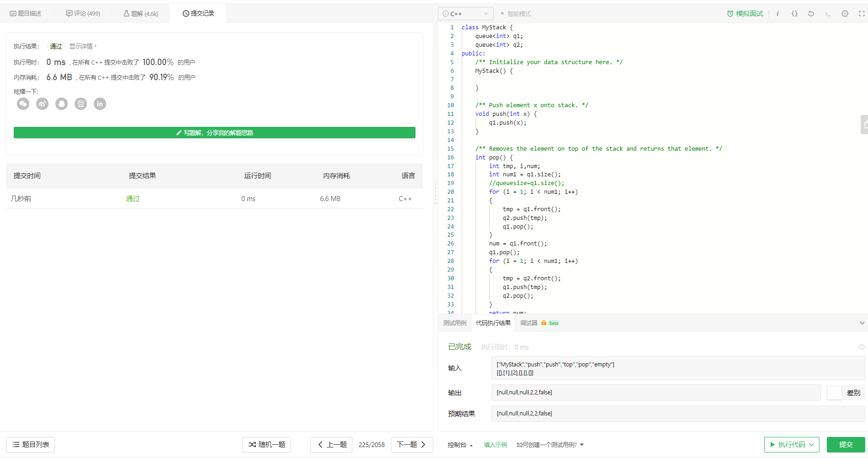Viewport: 868px width, 458px height.
Task: Start mock interview (模拟面试)
Action: 745,14
